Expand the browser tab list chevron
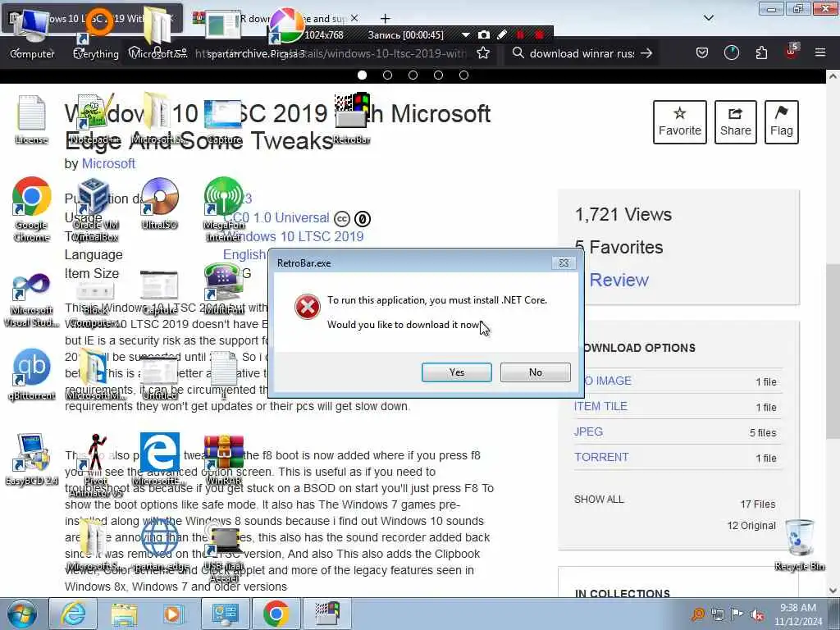Viewport: 840px width, 630px height. coord(708,18)
